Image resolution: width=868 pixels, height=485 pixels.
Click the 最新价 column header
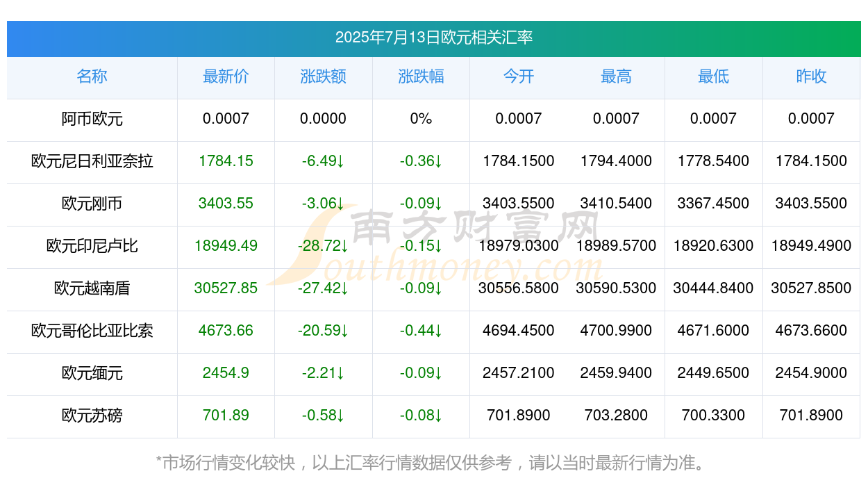[226, 76]
